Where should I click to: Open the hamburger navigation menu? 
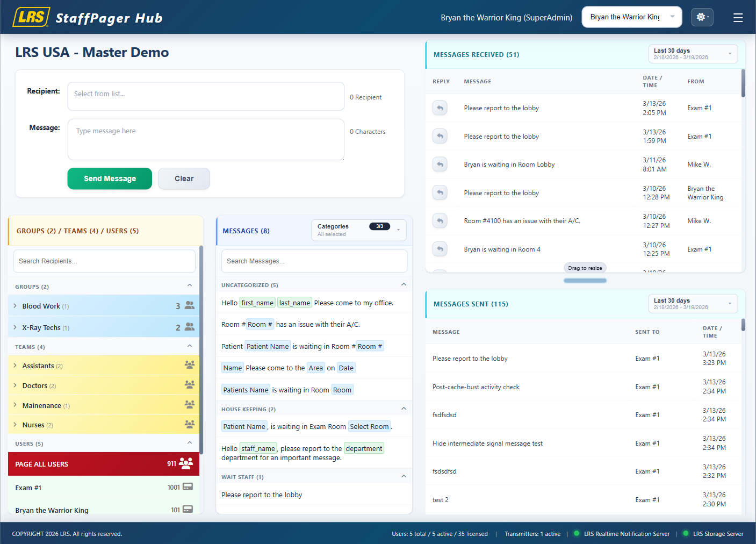point(738,17)
